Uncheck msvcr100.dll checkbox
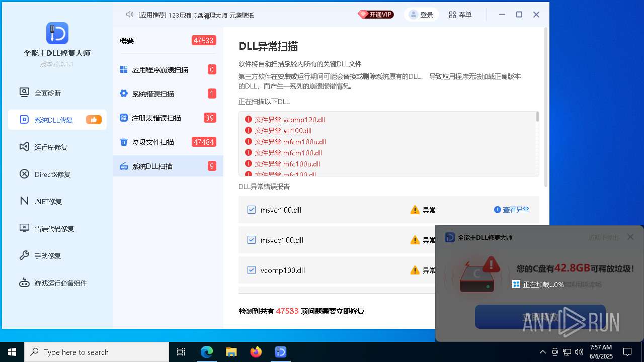This screenshot has width=644, height=362. pyautogui.click(x=252, y=210)
